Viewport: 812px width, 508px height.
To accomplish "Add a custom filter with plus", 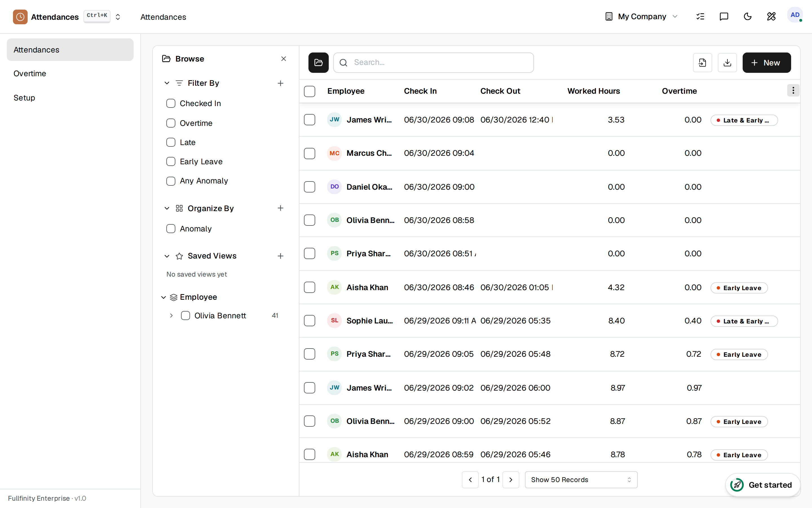I will [281, 83].
